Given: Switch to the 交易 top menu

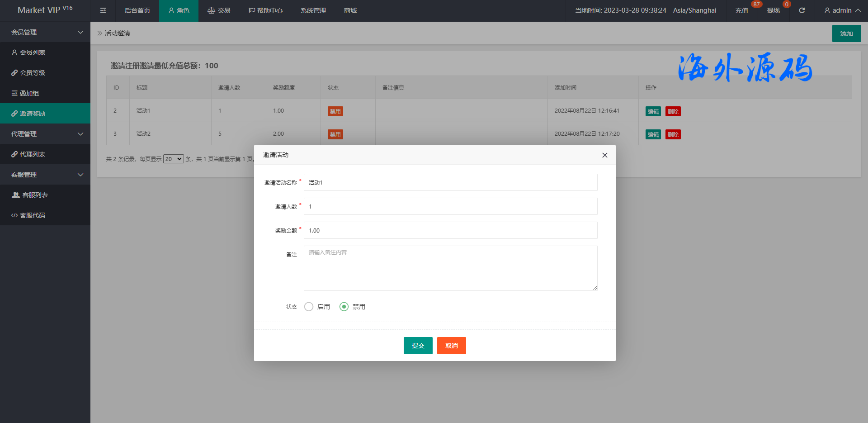Looking at the screenshot, I should [219, 10].
